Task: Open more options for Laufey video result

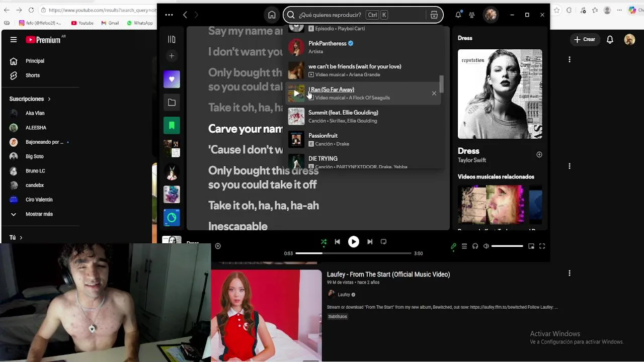Action: tap(570, 273)
